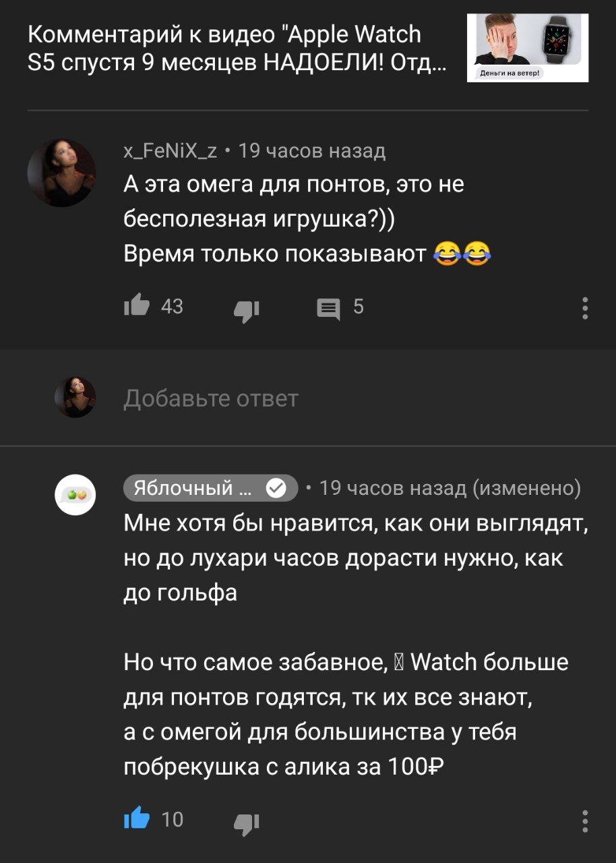This screenshot has width=616, height=863.
Task: Open the x_FeNiX_z username link
Action: point(171,151)
